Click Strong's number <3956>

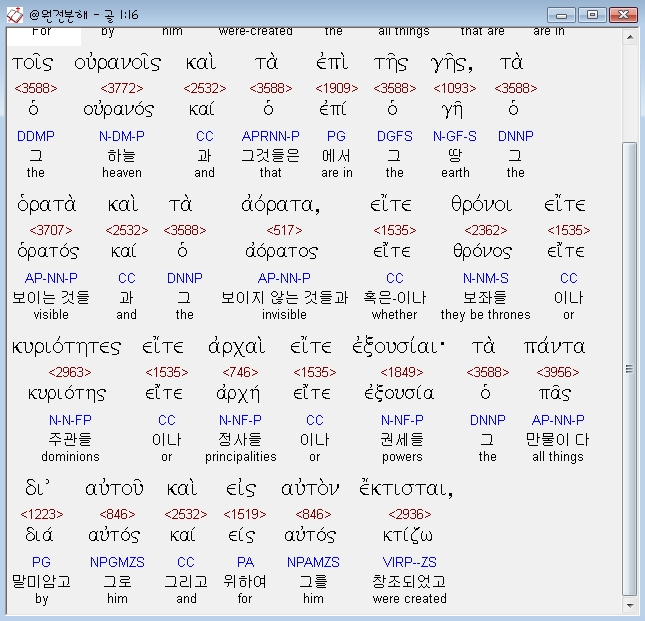pyautogui.click(x=558, y=372)
